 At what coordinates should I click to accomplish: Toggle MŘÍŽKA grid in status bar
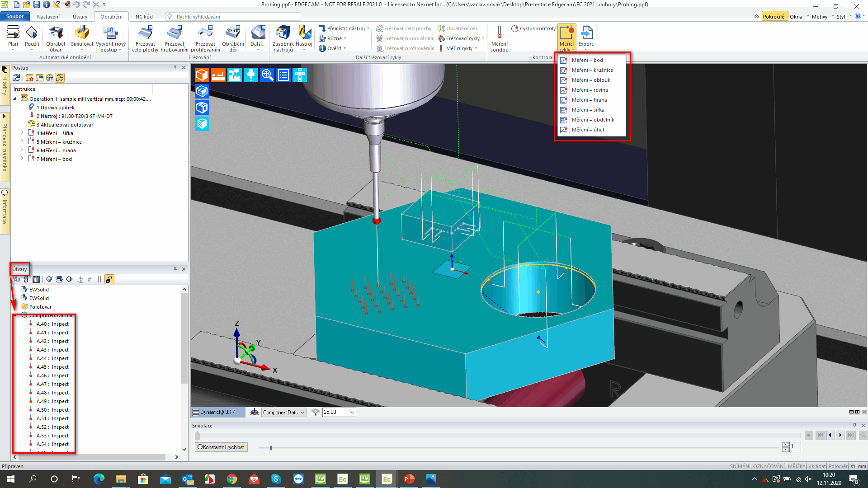point(796,466)
